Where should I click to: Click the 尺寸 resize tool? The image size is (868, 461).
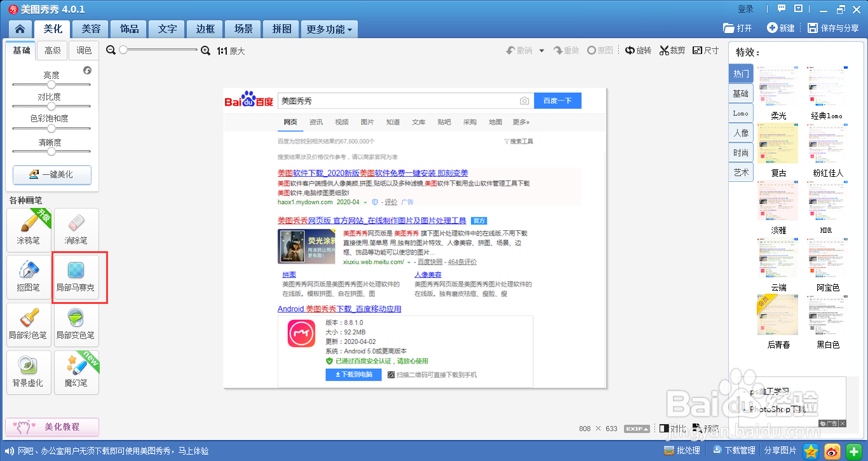[705, 50]
